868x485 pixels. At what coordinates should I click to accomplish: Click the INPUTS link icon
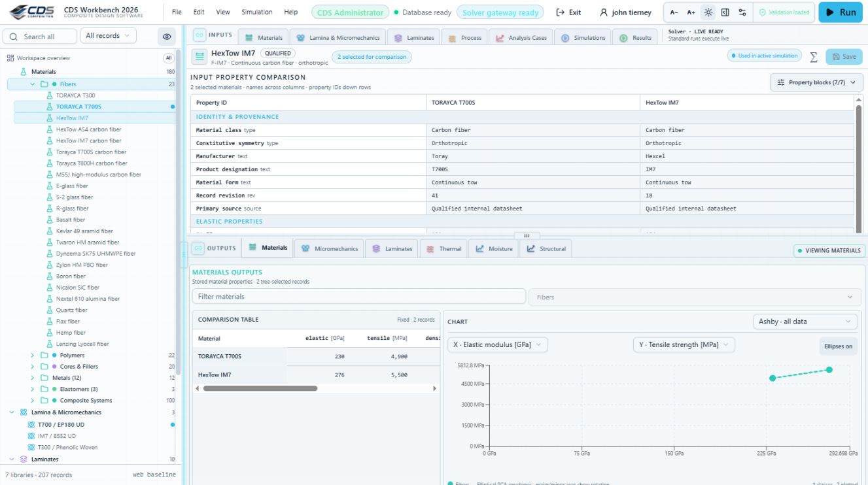tap(200, 35)
